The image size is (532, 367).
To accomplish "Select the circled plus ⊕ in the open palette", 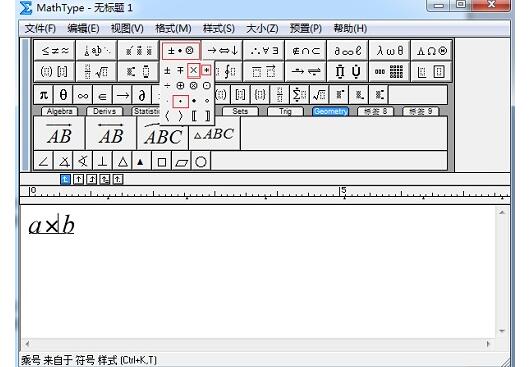I will pos(180,86).
